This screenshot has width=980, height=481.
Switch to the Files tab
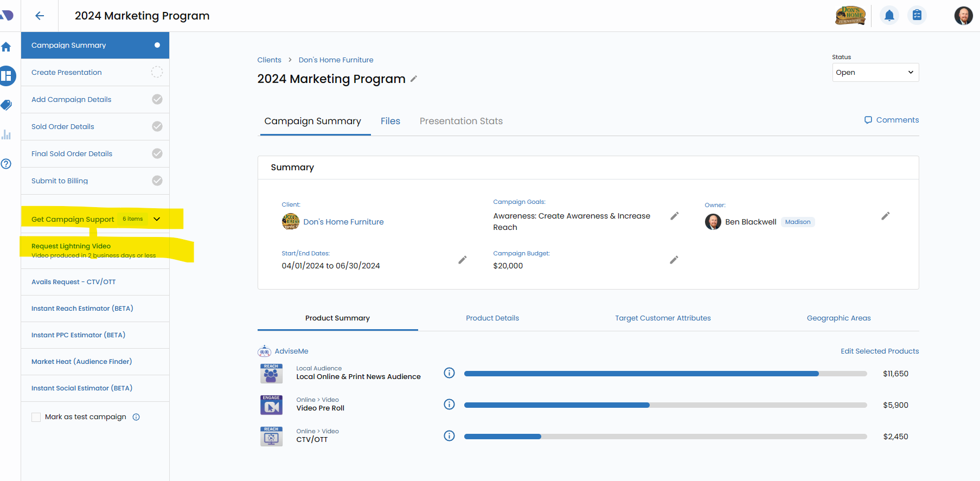(x=390, y=121)
